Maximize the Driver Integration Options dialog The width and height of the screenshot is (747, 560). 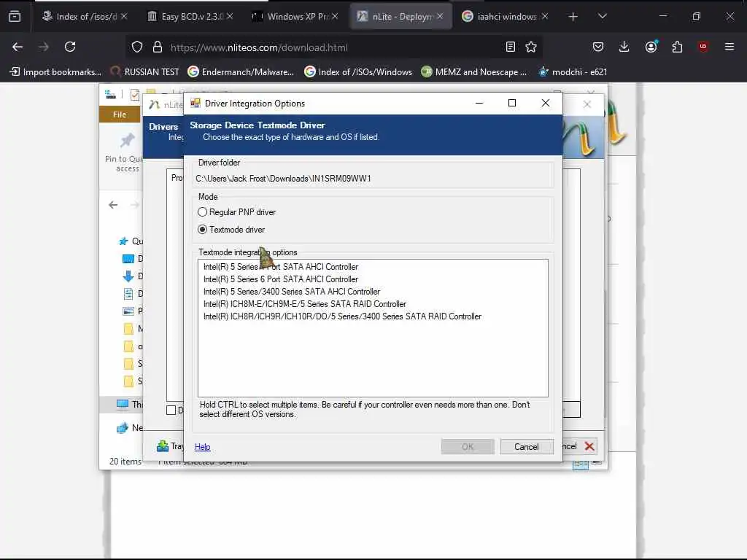coord(512,103)
